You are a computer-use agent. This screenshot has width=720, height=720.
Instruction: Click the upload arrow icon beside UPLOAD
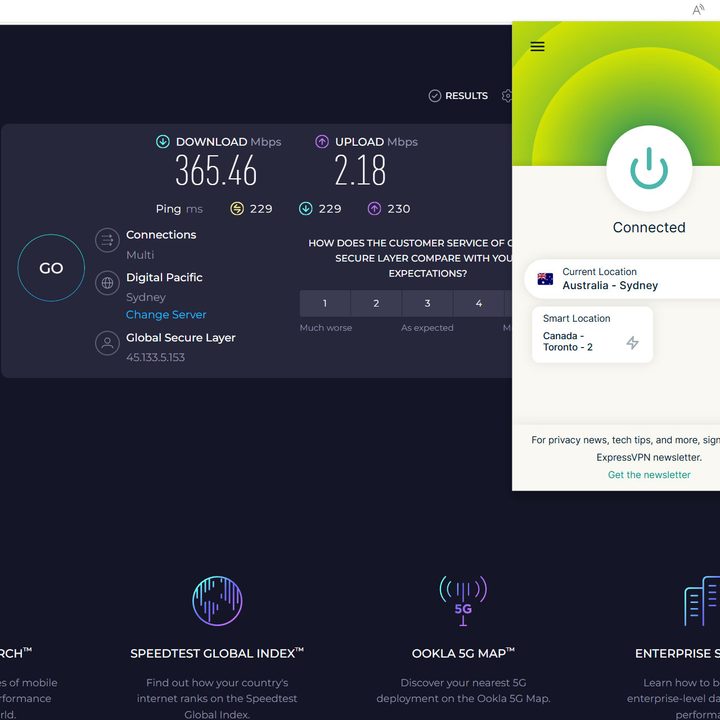click(322, 141)
